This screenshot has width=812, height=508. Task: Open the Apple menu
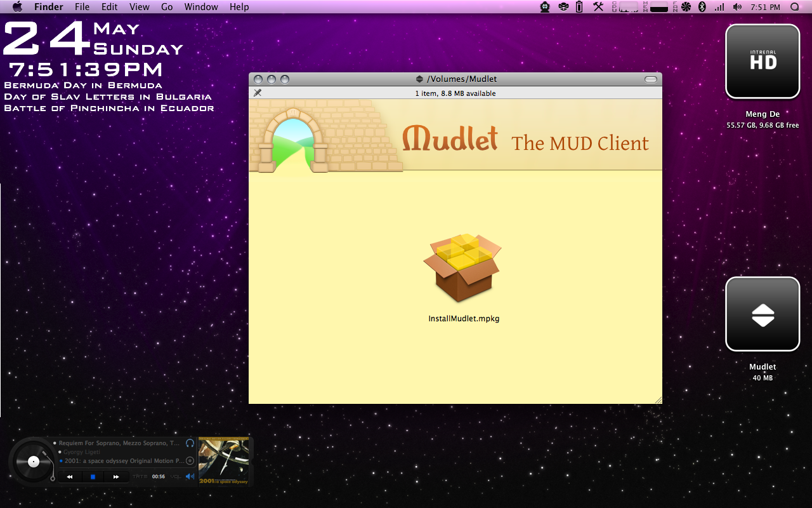tap(17, 7)
